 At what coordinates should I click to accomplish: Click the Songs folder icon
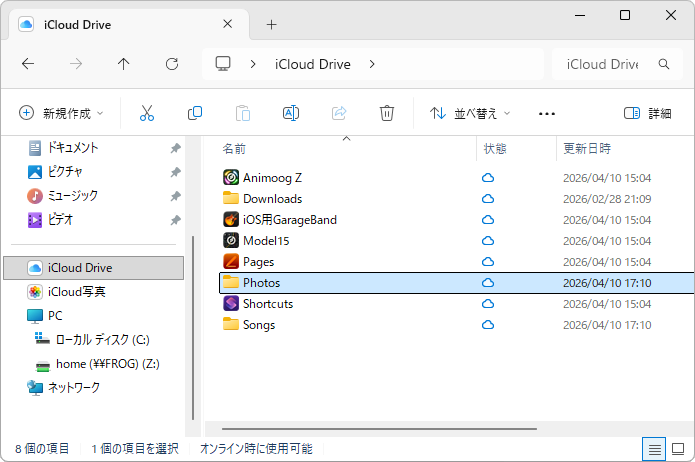(x=231, y=325)
